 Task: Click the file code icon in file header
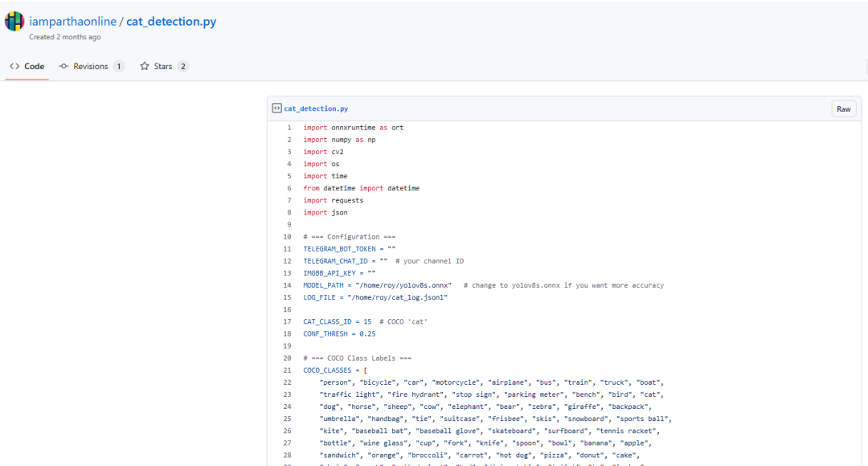tap(276, 108)
